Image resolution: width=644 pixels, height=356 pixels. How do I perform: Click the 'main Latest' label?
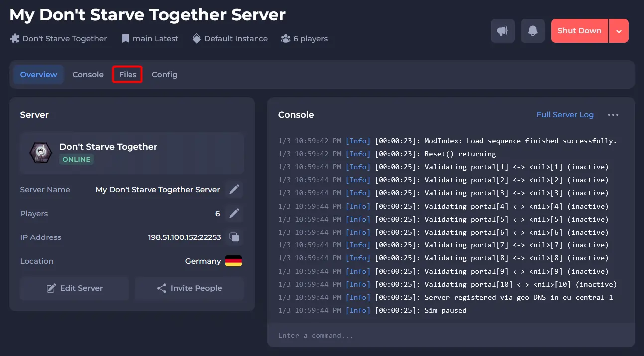155,39
